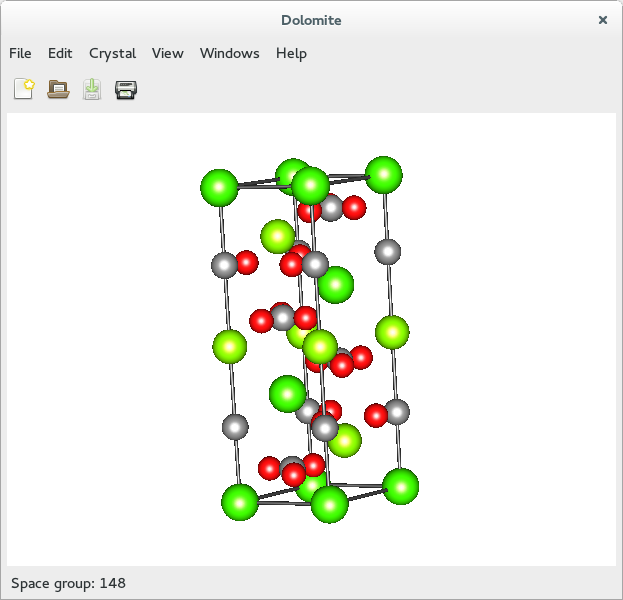Open the Crystal menu
623x600 pixels.
point(112,53)
